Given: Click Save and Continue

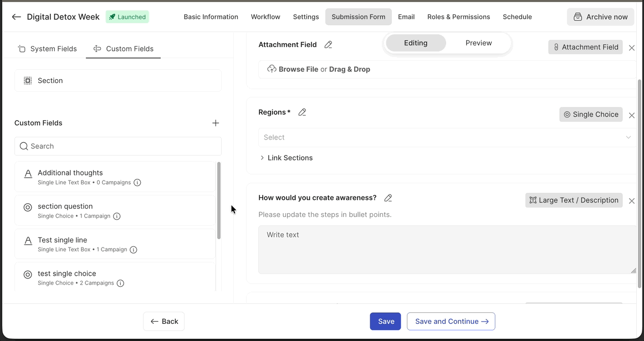Looking at the screenshot, I should click(x=451, y=321).
